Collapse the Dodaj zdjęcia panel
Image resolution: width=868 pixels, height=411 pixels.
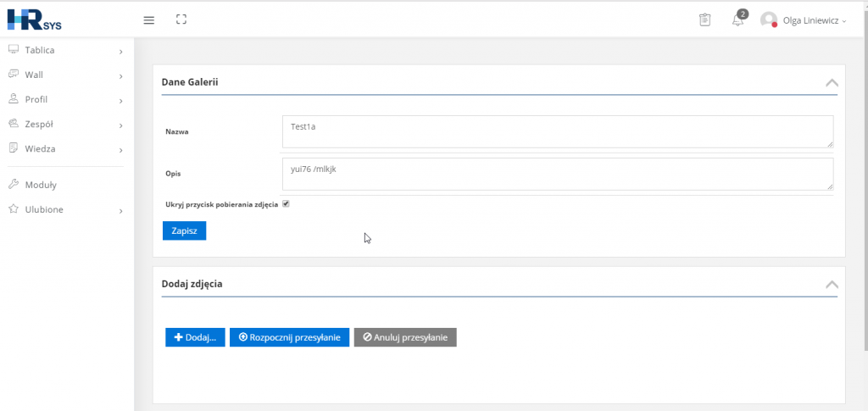[832, 285]
